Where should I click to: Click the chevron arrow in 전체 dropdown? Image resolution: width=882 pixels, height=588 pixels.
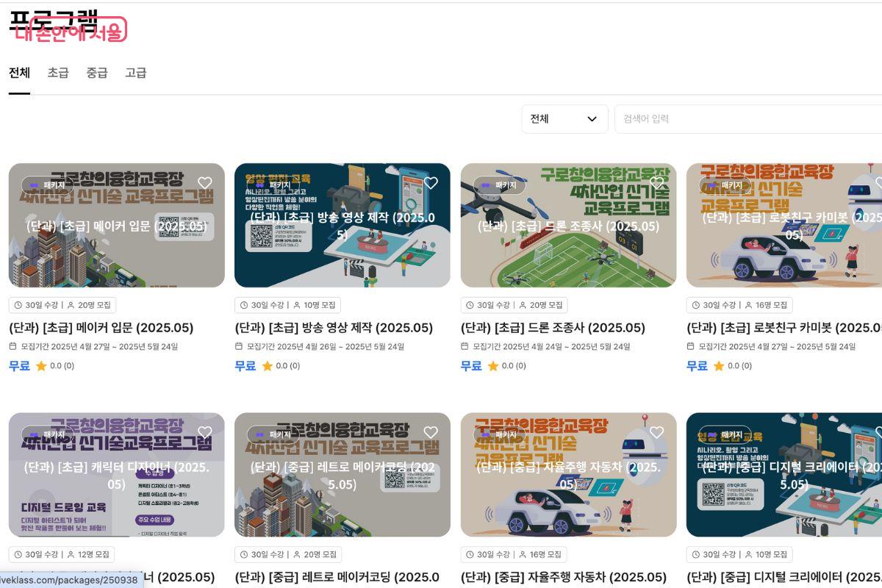(x=592, y=119)
